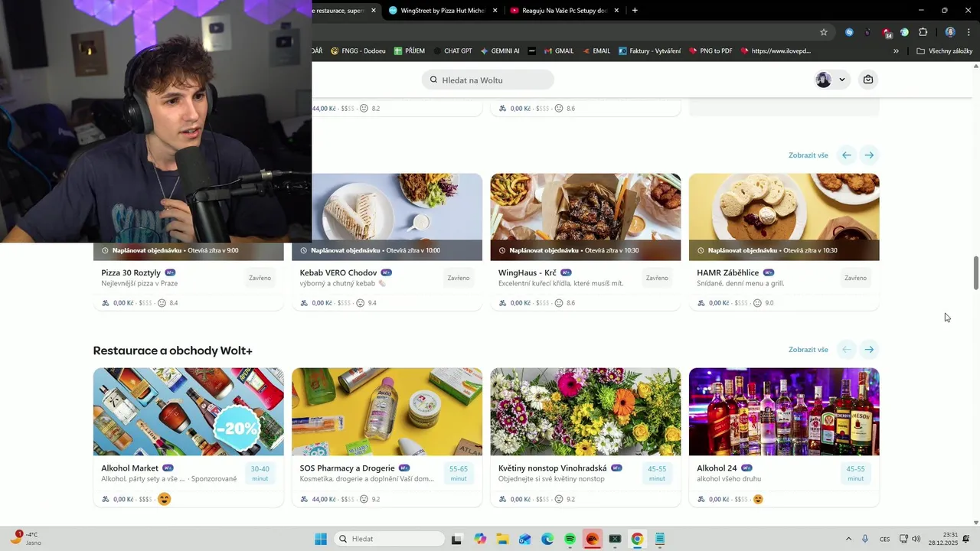This screenshot has width=980, height=551.
Task: Click Zobrazit vše above the HAMR Záběhlice row
Action: click(808, 155)
